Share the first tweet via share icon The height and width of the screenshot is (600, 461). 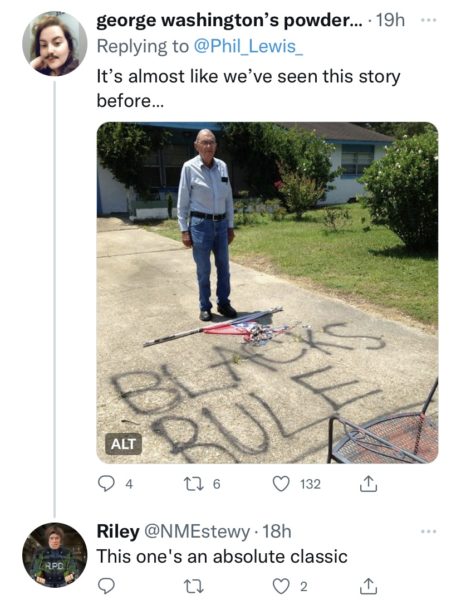[x=368, y=483]
